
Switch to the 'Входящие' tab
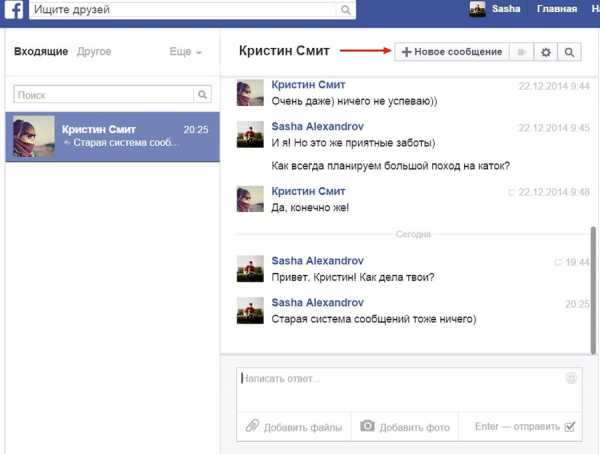click(41, 51)
